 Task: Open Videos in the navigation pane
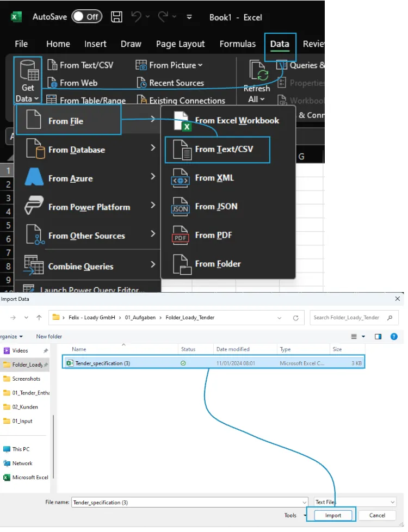(20, 350)
